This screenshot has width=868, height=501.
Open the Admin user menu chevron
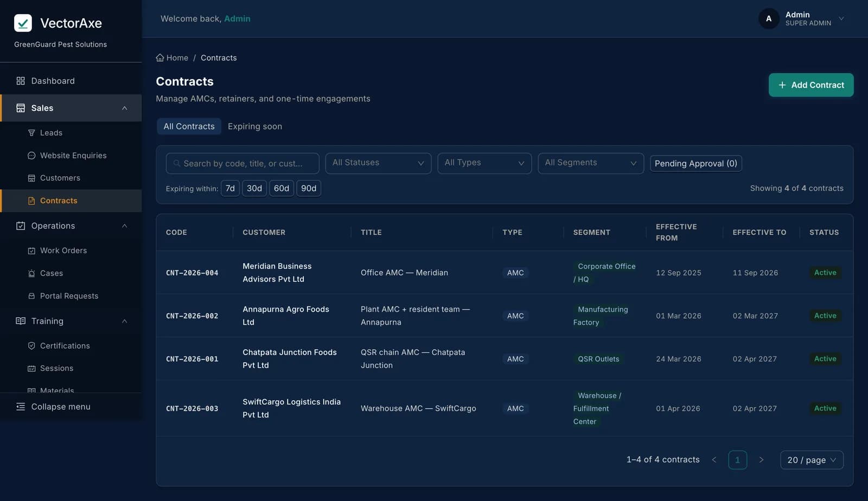(841, 18)
